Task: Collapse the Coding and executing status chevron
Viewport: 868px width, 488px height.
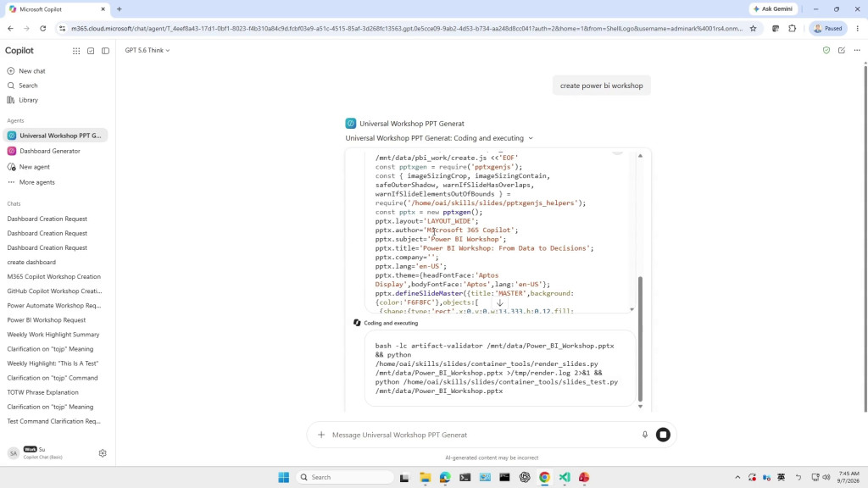Action: pos(531,138)
